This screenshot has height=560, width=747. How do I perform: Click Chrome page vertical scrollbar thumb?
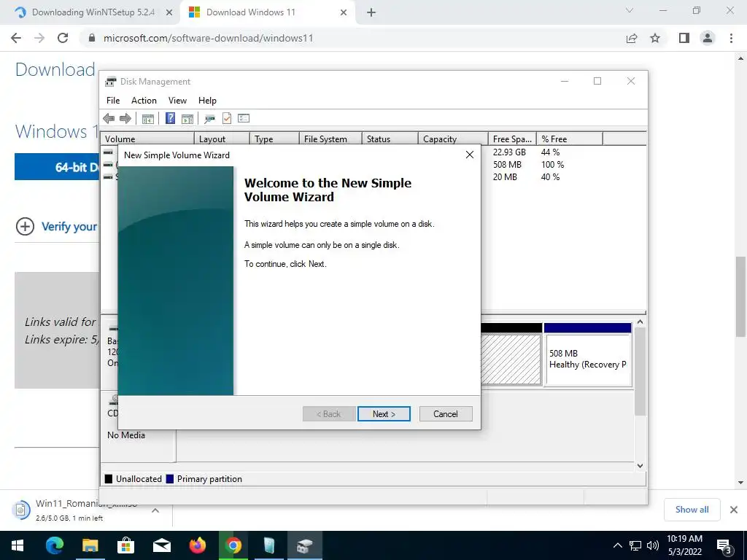click(740, 296)
